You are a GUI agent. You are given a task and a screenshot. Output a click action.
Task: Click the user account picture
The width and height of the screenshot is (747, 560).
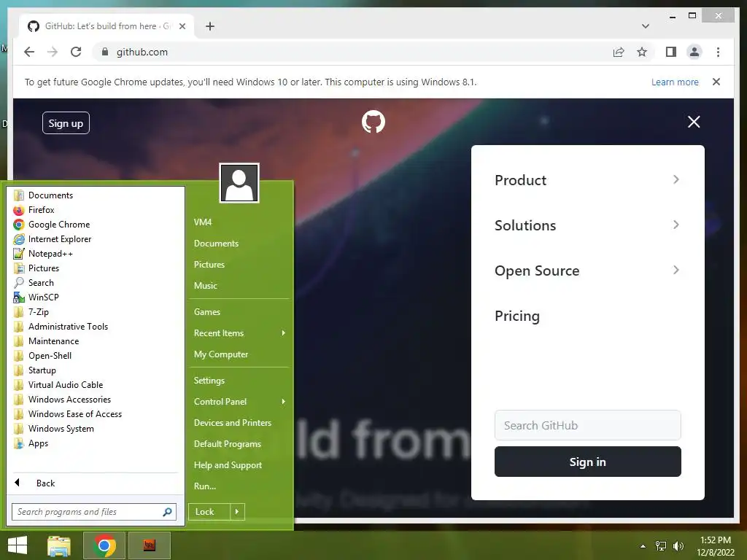[239, 183]
